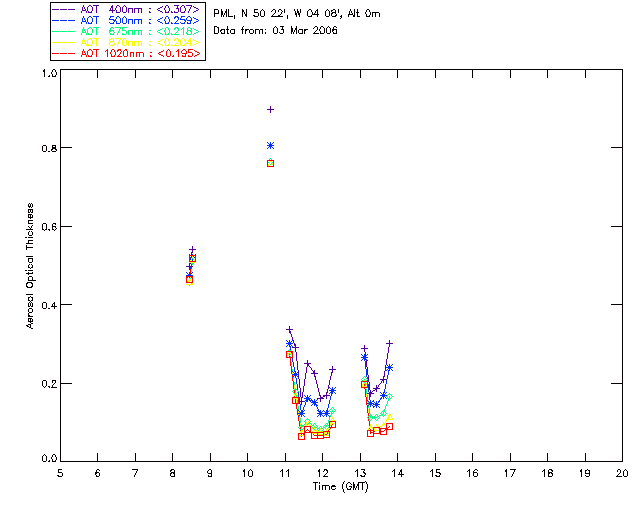640x512 pixels.
Task: Click the 0.0 y-axis tick label
Action: [49, 459]
